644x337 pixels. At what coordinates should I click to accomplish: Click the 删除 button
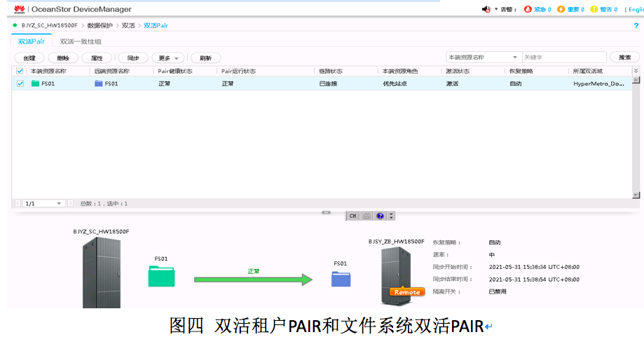coord(63,58)
